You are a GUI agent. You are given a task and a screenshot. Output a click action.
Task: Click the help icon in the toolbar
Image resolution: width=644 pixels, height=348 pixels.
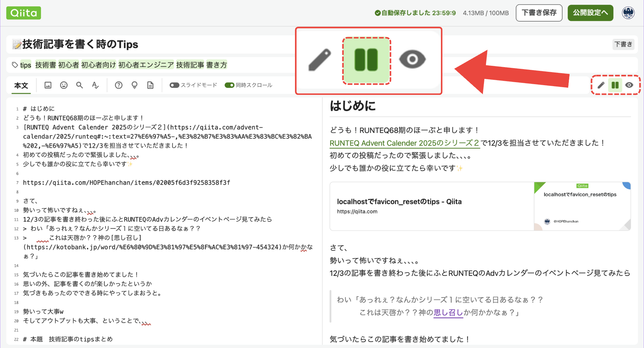[119, 85]
